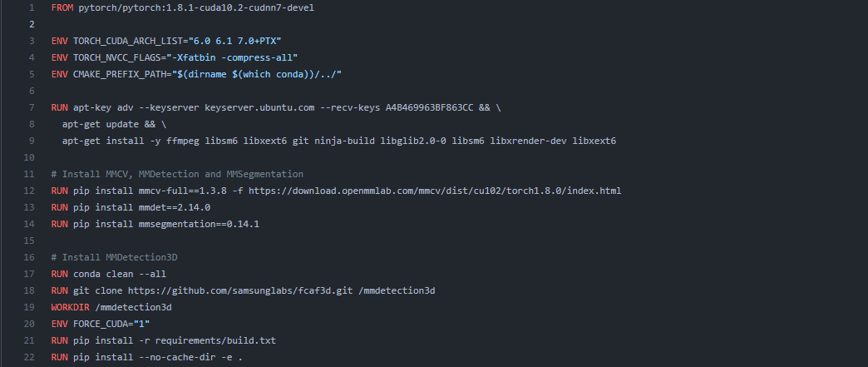Click line number 7 in the gutter
The height and width of the screenshot is (367, 868).
pos(31,107)
